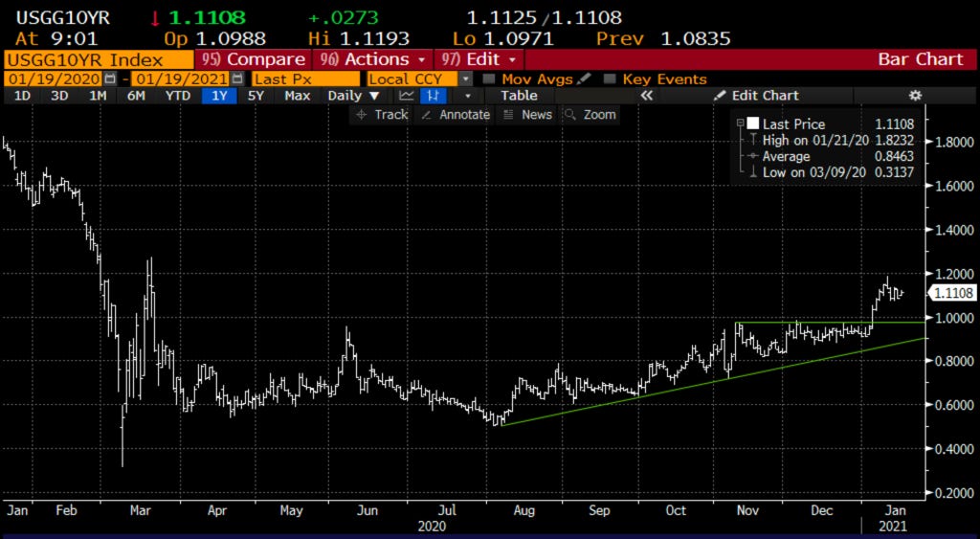Click the 1.1125/1.1108 bid-ask quote
This screenshot has height=539, width=980.
544,18
